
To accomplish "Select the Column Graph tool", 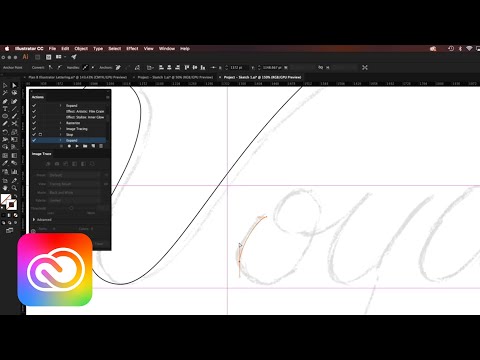I will pos(14,172).
